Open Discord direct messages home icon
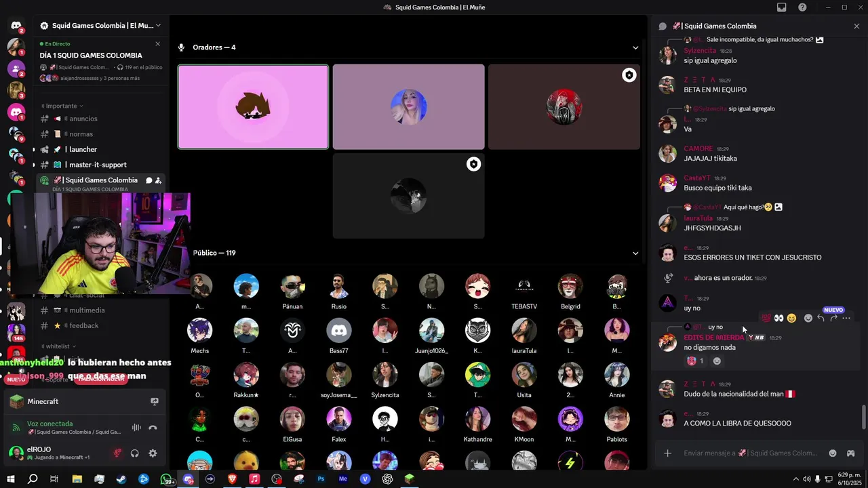 tap(16, 25)
